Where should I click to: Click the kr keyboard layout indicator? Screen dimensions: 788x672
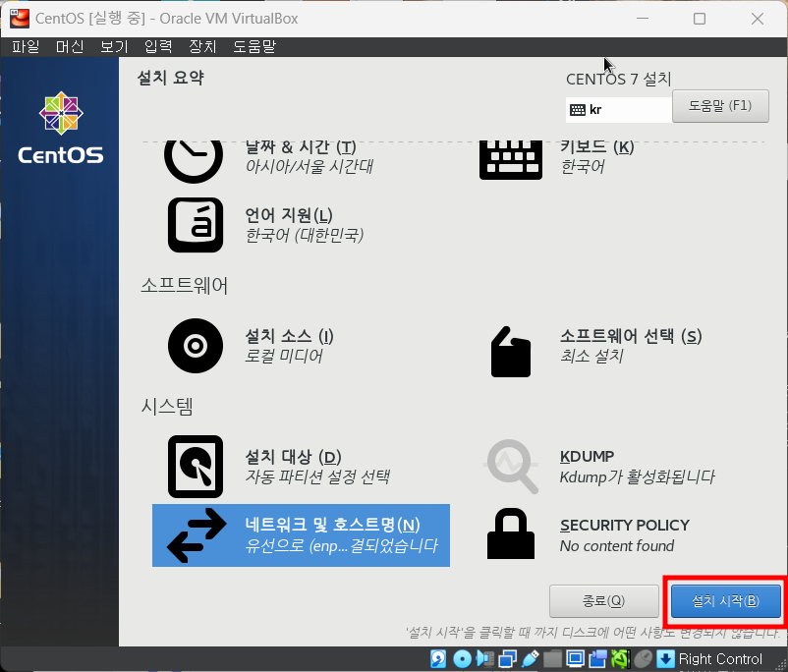tap(619, 110)
